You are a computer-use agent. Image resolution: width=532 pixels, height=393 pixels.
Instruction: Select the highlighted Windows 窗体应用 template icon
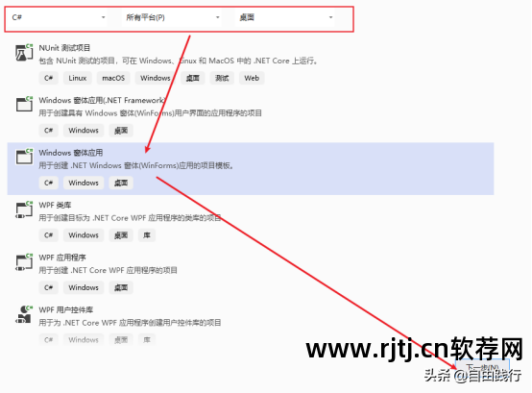pos(24,157)
